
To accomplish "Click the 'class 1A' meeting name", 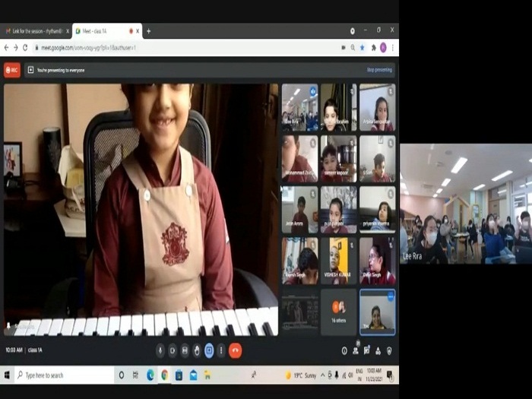I will click(x=35, y=350).
